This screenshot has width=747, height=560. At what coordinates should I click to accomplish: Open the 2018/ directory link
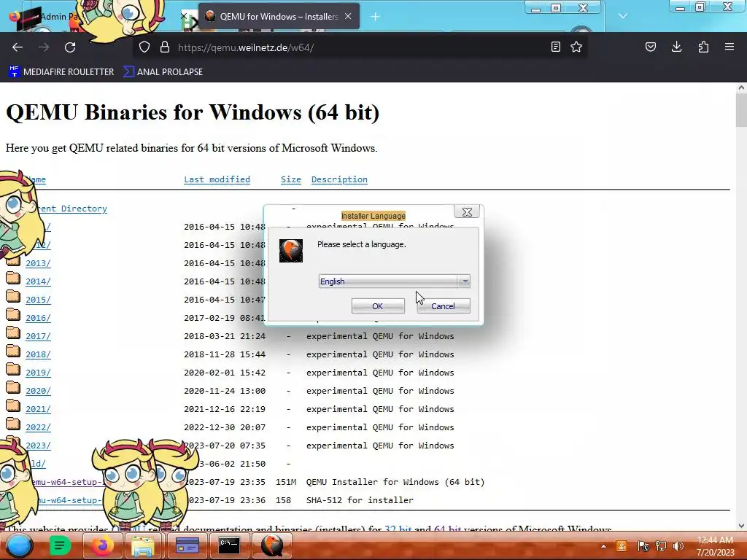pos(38,354)
